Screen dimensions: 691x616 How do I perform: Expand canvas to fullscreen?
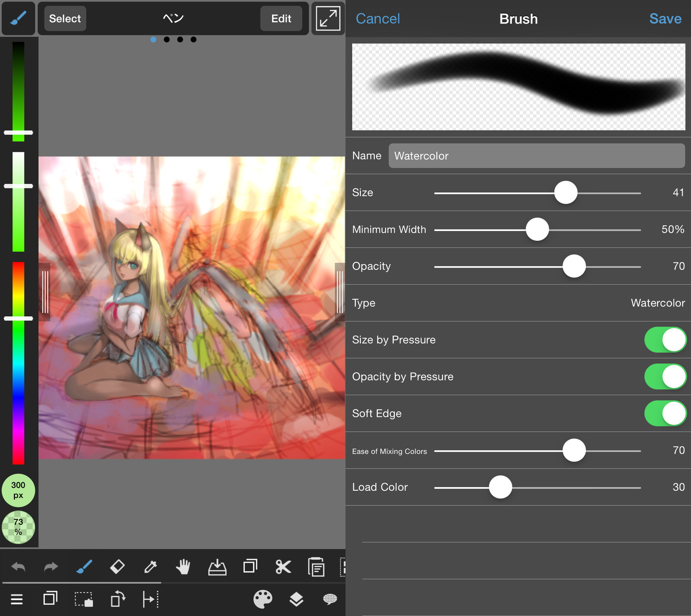[x=328, y=18]
